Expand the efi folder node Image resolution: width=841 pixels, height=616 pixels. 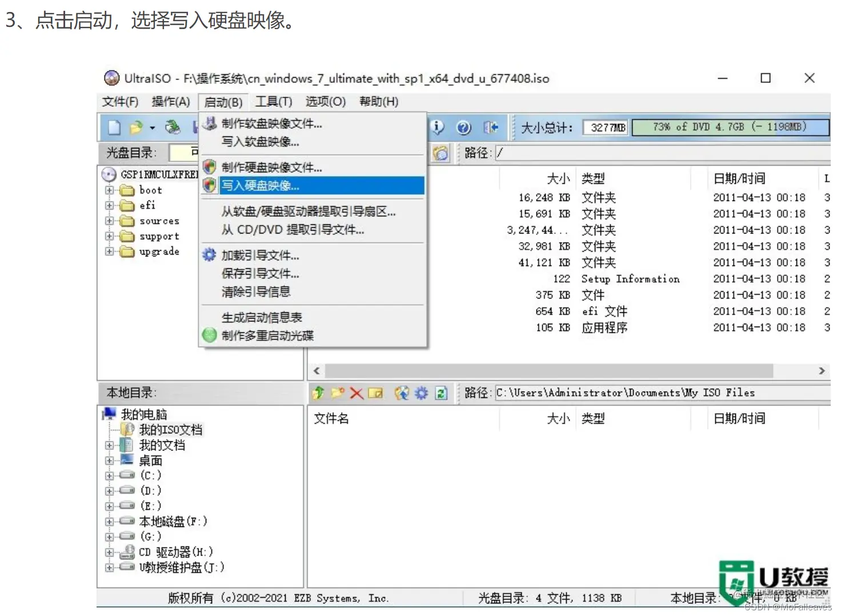(109, 205)
